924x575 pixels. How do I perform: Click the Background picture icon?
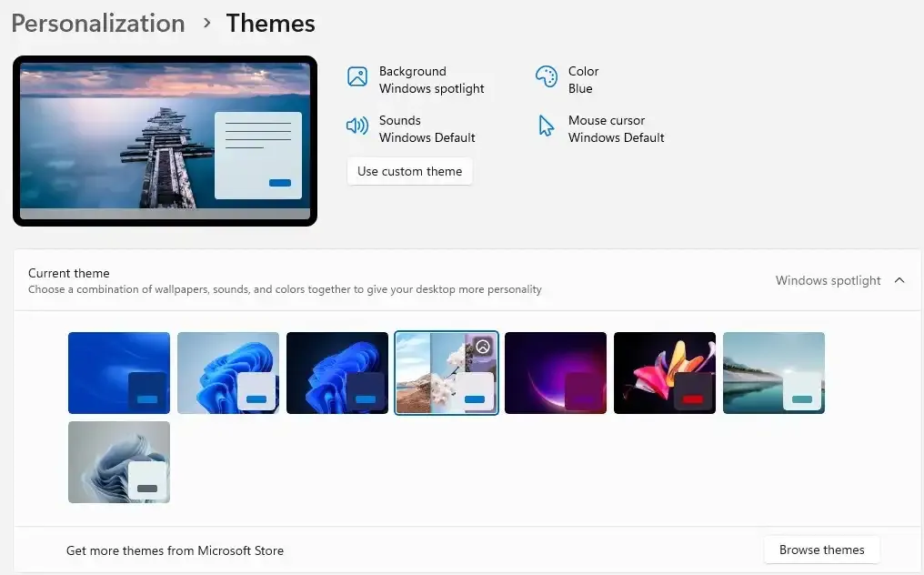[357, 76]
